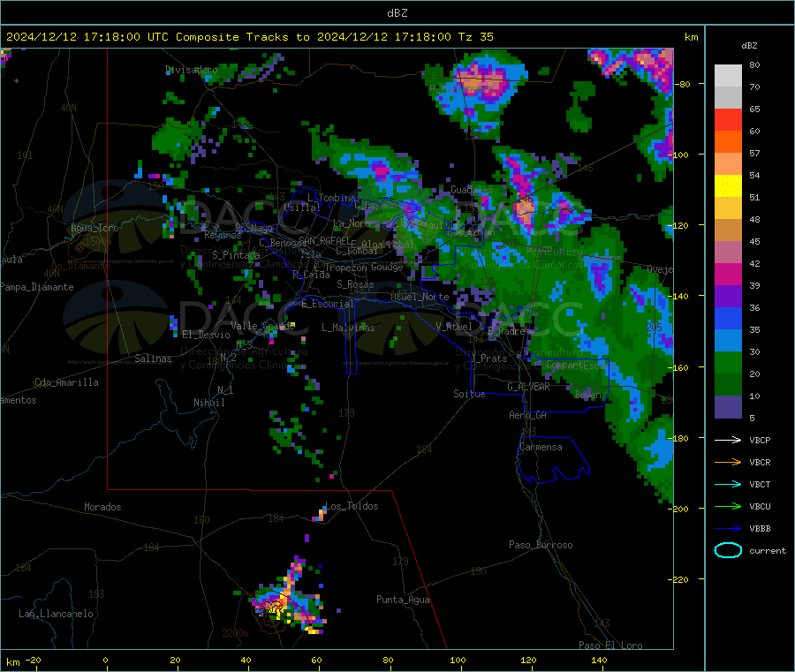Click the cyan VBCT arrow legend icon

[x=728, y=484]
